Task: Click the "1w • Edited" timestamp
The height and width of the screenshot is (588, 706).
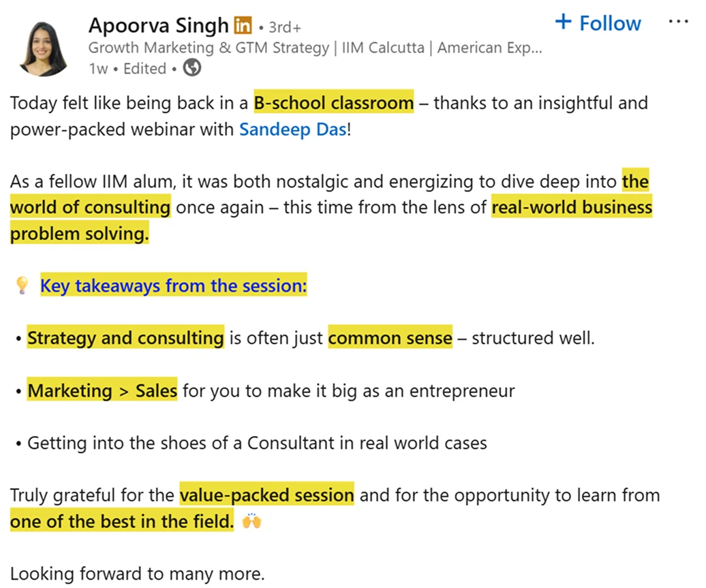Action: 127,68
